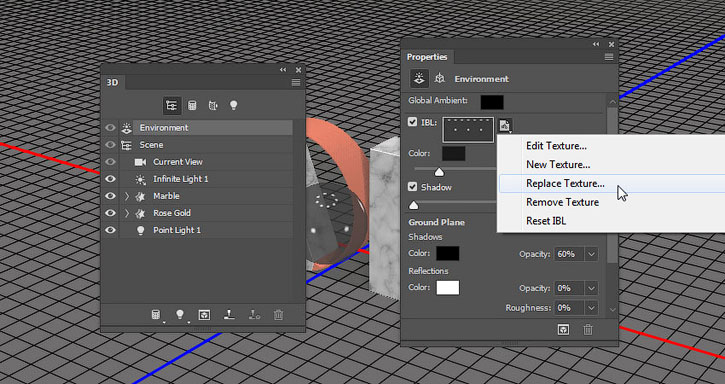Image resolution: width=725 pixels, height=384 pixels.
Task: Collapse the 3D panel with double arrows
Action: tap(283, 70)
